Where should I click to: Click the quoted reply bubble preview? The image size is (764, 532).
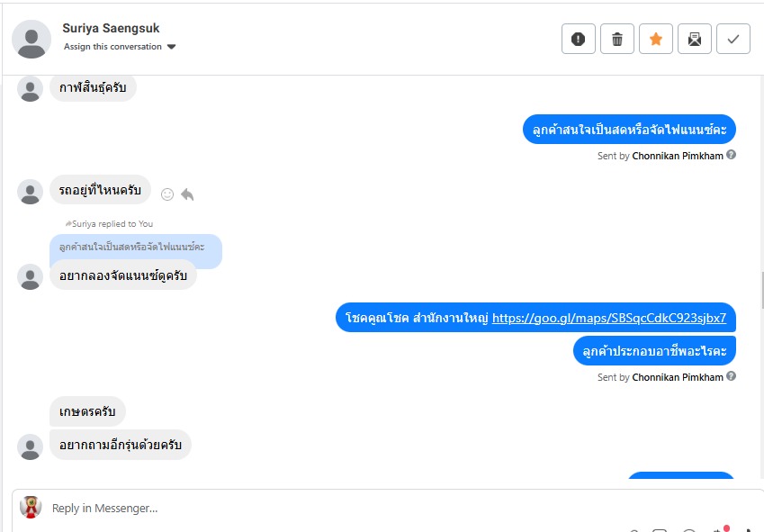pyautogui.click(x=136, y=247)
